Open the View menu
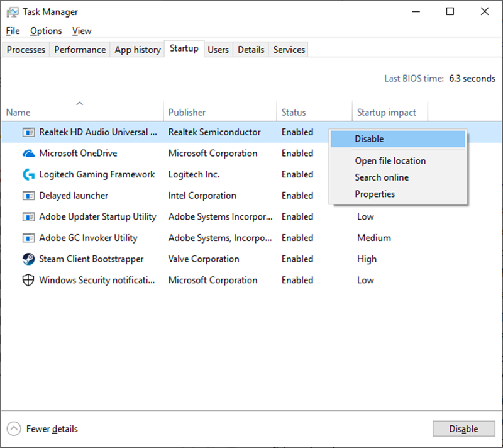 (x=82, y=31)
